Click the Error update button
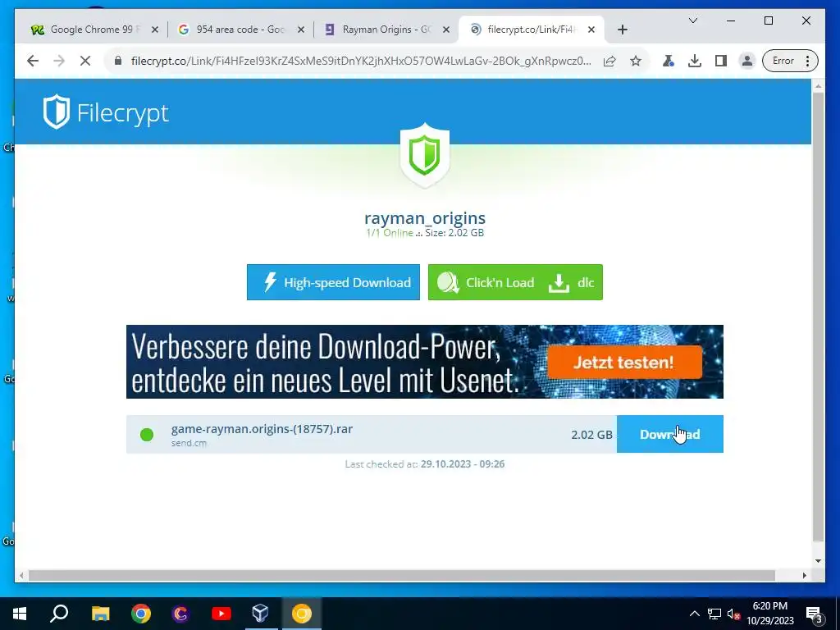The image size is (840, 630). 783,61
